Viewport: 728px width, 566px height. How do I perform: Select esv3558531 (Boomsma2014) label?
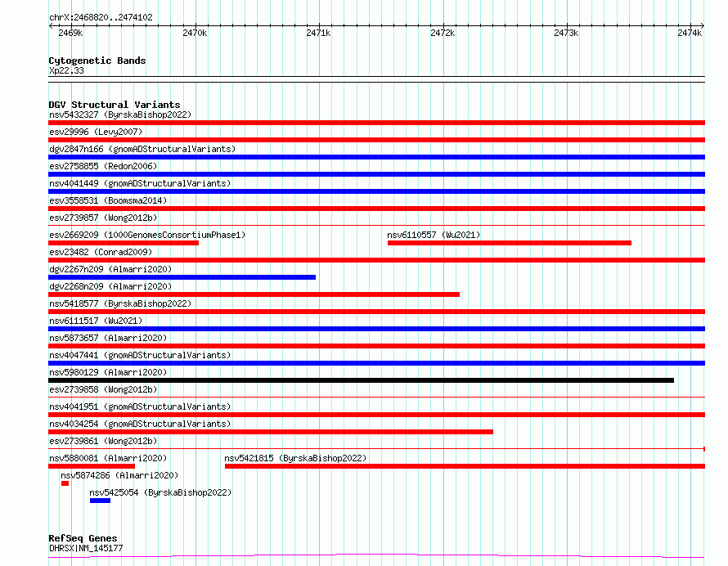point(108,200)
